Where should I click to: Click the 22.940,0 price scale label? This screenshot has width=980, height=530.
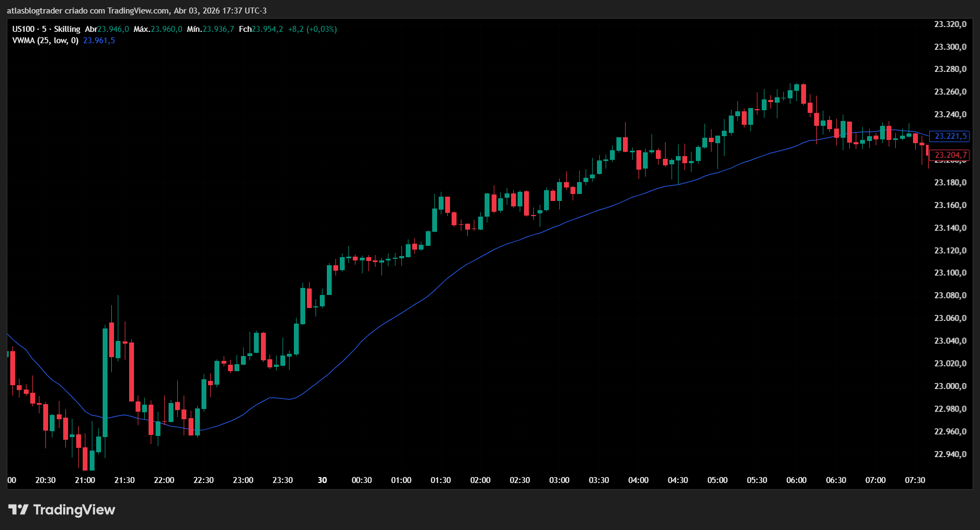tap(950, 454)
